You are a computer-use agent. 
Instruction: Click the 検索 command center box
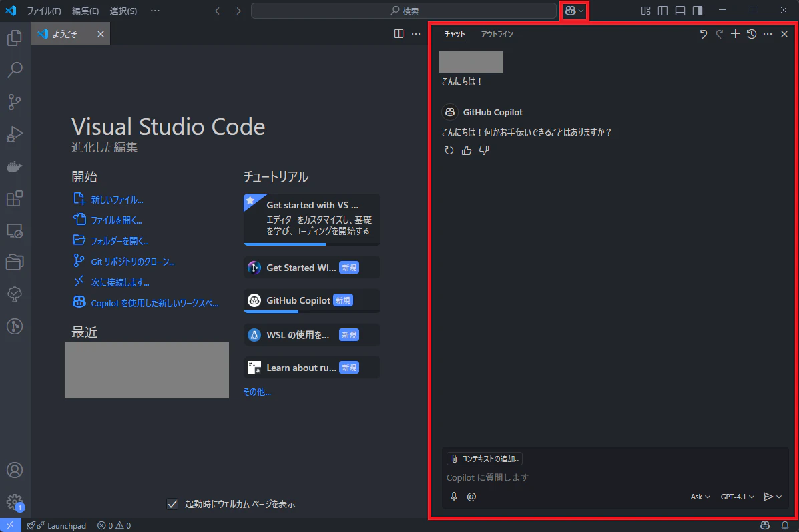click(x=404, y=11)
